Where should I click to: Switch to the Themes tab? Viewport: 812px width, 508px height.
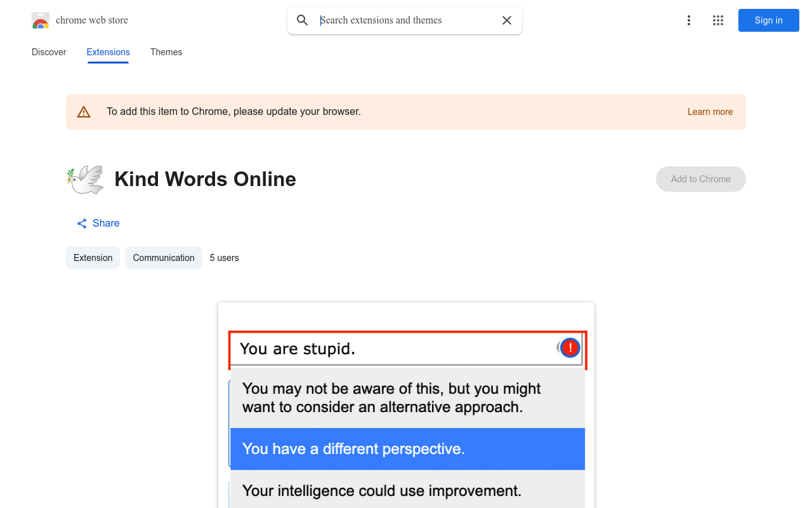pos(166,52)
